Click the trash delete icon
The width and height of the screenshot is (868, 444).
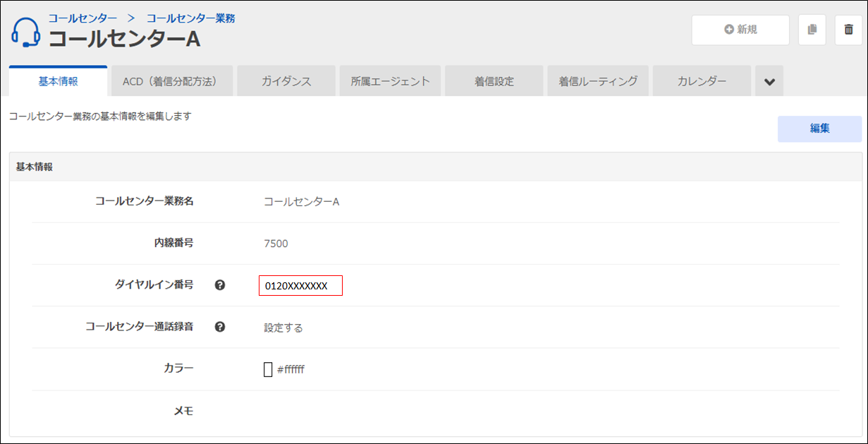pyautogui.click(x=848, y=30)
